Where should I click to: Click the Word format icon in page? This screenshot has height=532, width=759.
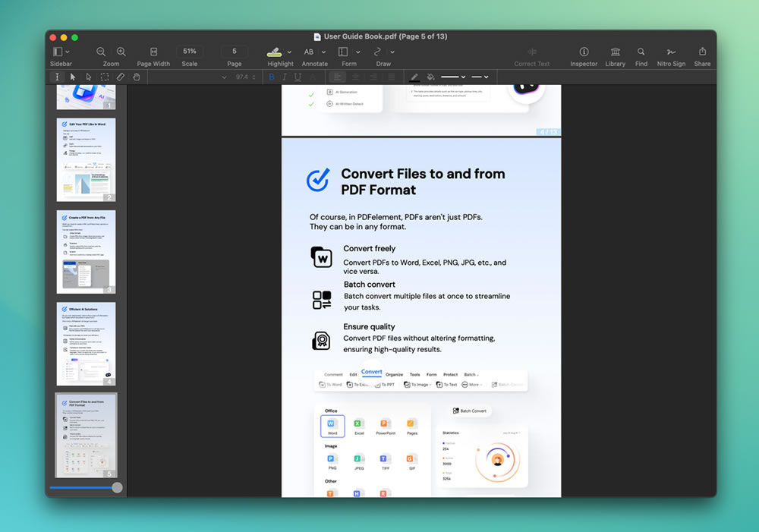332,426
